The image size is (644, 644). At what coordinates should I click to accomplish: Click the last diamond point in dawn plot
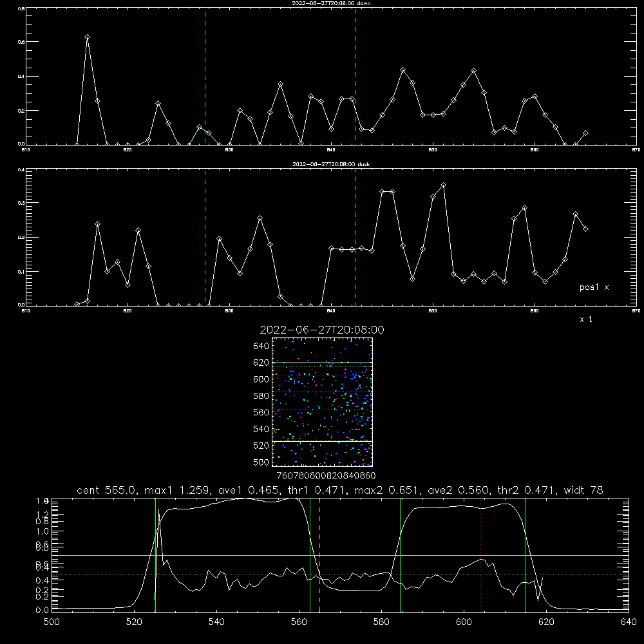(x=585, y=133)
